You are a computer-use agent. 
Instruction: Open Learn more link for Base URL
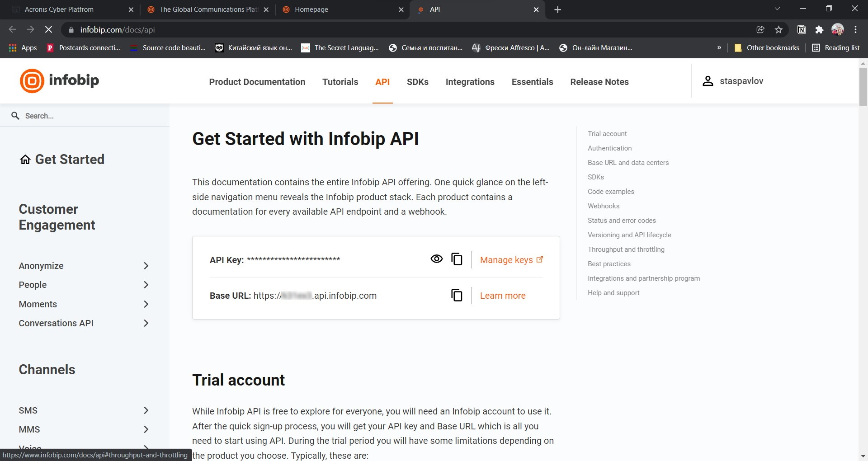pos(503,296)
